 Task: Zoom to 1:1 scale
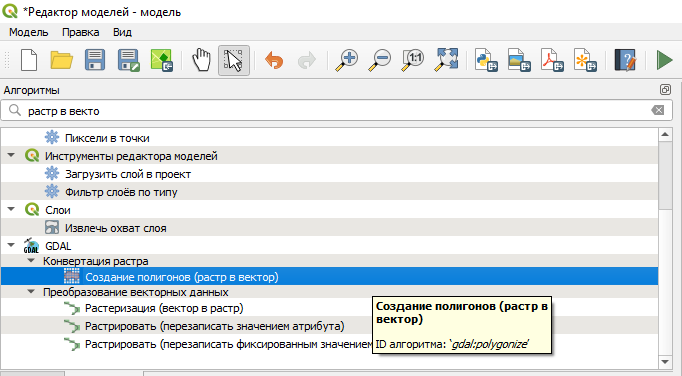[412, 60]
